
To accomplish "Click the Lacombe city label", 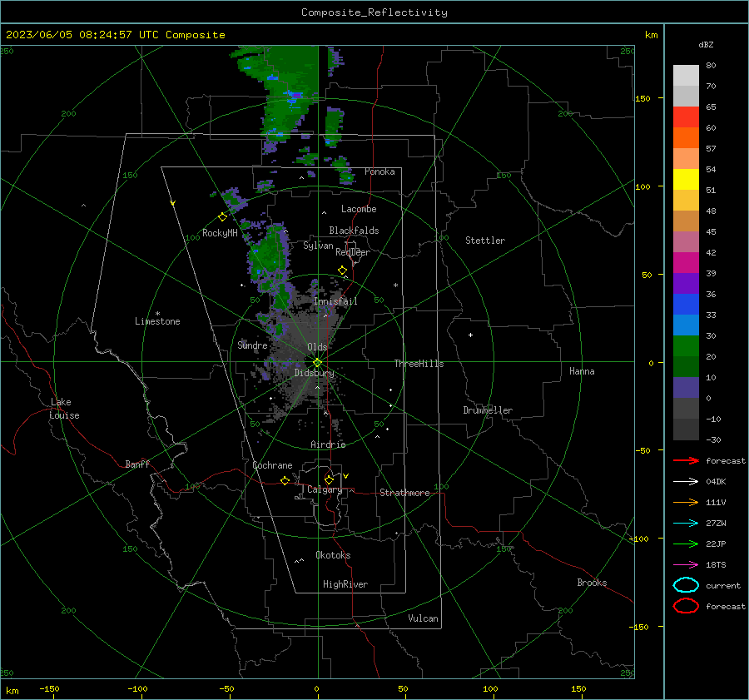I will (x=359, y=209).
